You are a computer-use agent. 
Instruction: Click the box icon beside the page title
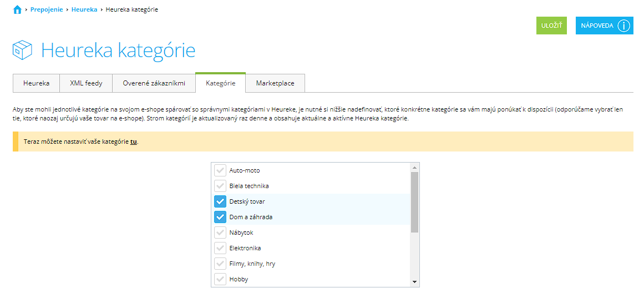(x=22, y=50)
